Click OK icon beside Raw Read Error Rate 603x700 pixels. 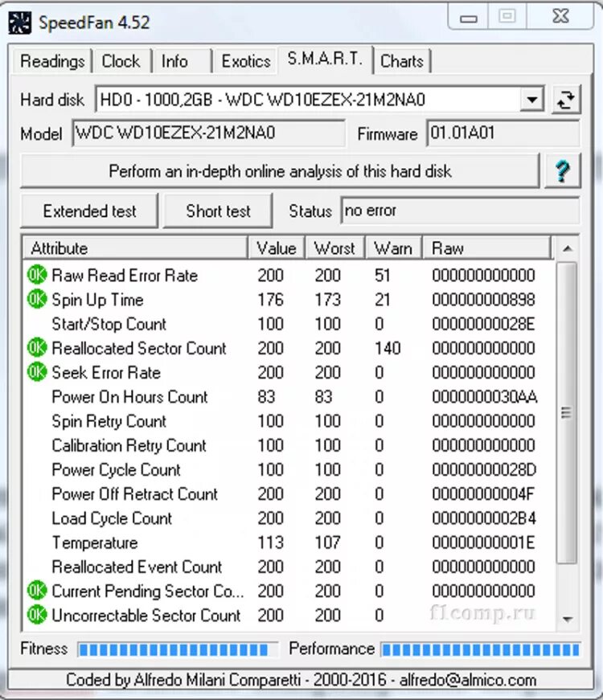[37, 275]
